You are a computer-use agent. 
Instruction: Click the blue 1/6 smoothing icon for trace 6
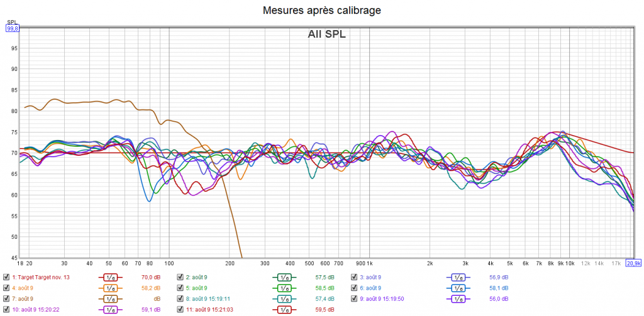click(458, 288)
